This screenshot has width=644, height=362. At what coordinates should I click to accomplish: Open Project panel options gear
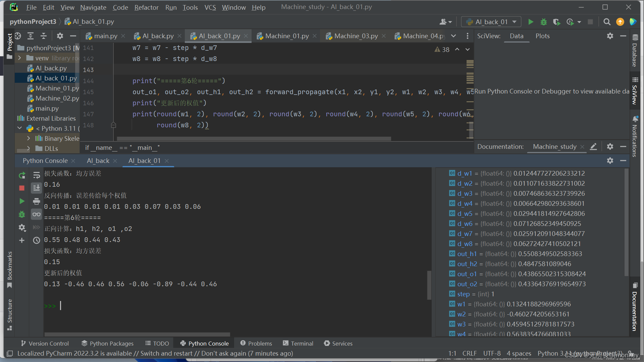[x=60, y=36]
